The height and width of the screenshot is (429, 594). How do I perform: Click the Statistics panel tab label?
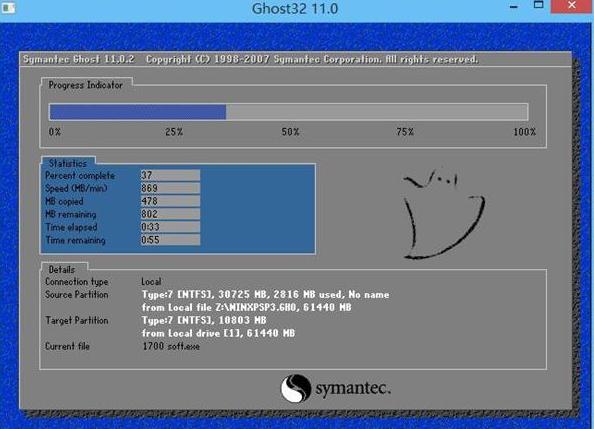tap(68, 163)
